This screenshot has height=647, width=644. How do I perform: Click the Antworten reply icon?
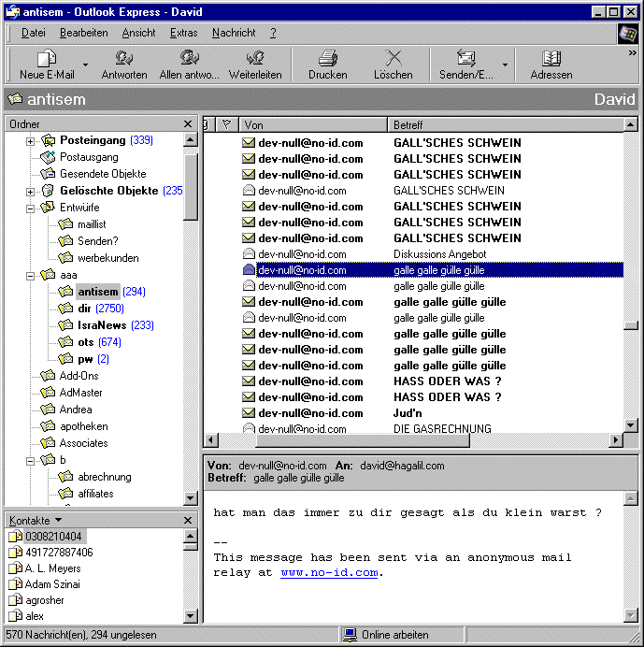(x=123, y=59)
